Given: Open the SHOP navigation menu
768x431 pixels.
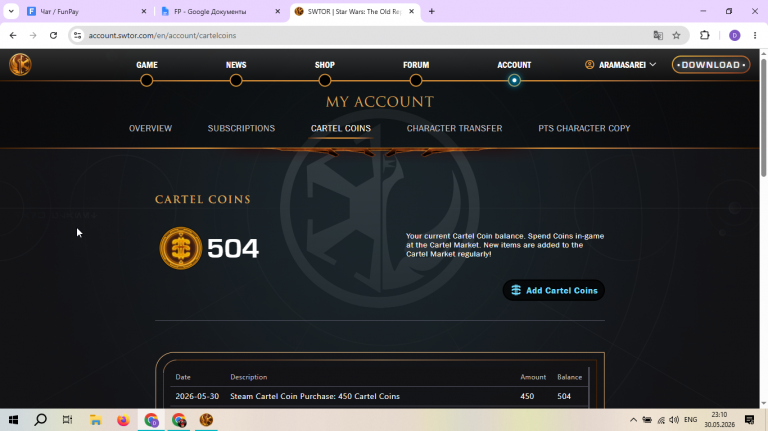Looking at the screenshot, I should (x=325, y=65).
